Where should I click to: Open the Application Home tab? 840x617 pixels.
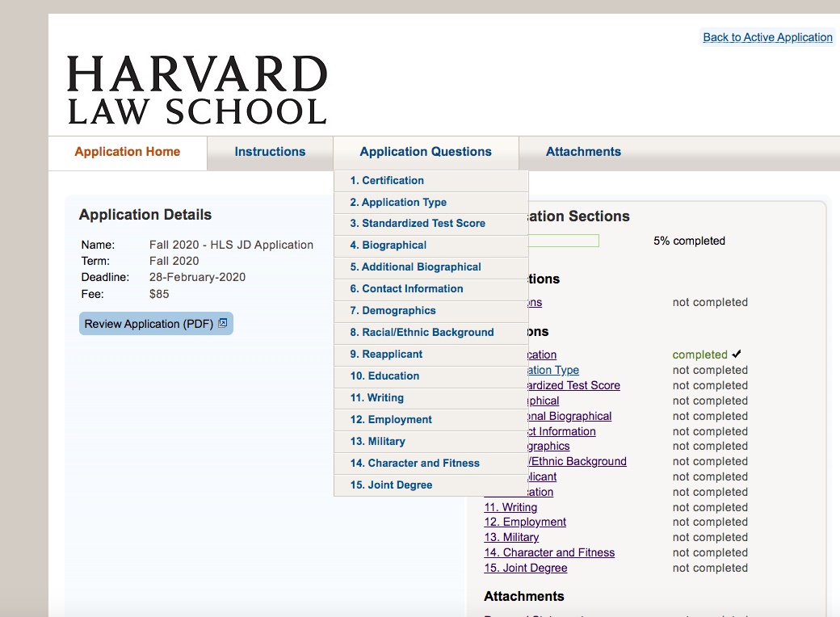pyautogui.click(x=128, y=152)
